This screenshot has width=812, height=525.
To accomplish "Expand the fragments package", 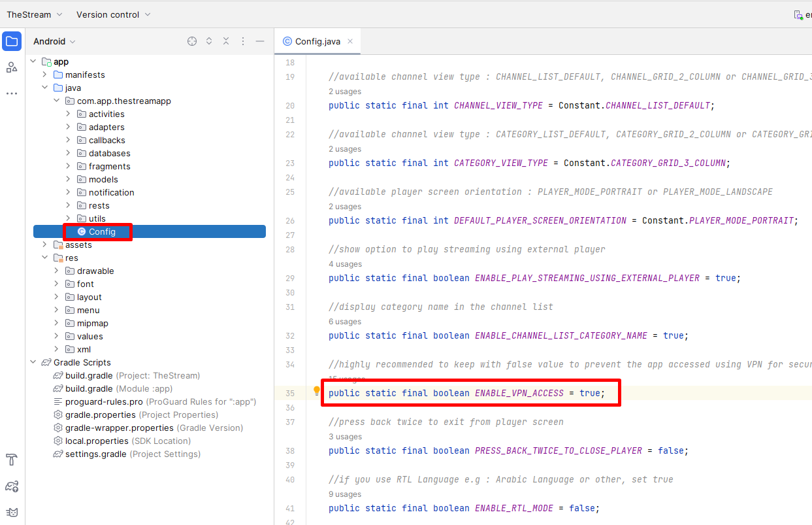I will (68, 166).
